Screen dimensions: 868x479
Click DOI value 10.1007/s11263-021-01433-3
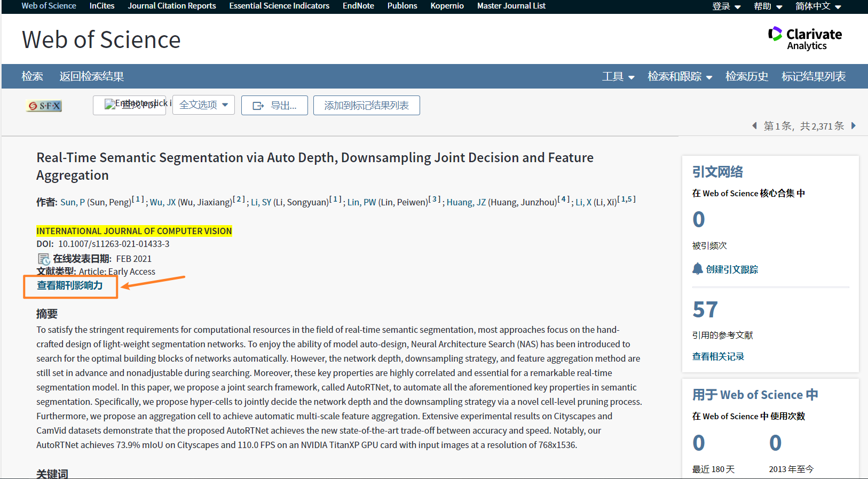(114, 244)
